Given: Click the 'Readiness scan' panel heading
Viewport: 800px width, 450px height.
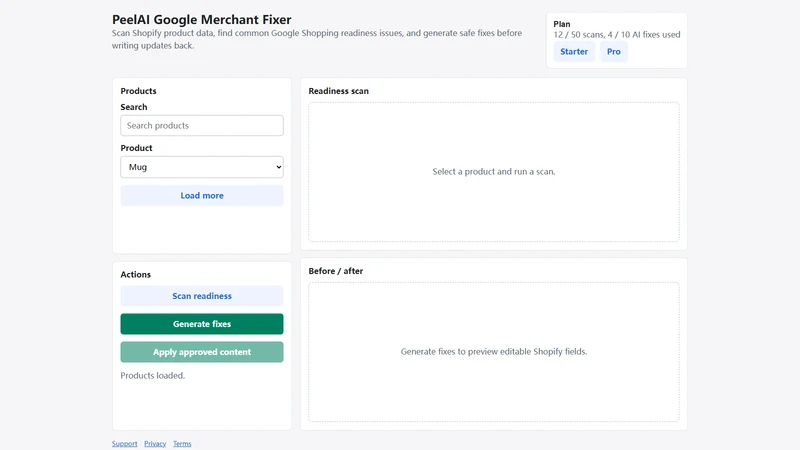Looking at the screenshot, I should [x=338, y=91].
